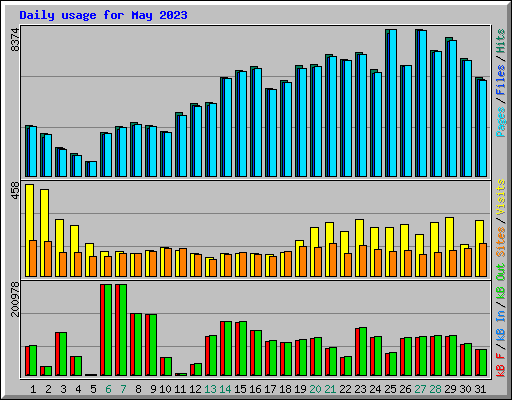The image size is (512, 400).
Task: Click the cyan bar for day 5
Action: click(93, 169)
